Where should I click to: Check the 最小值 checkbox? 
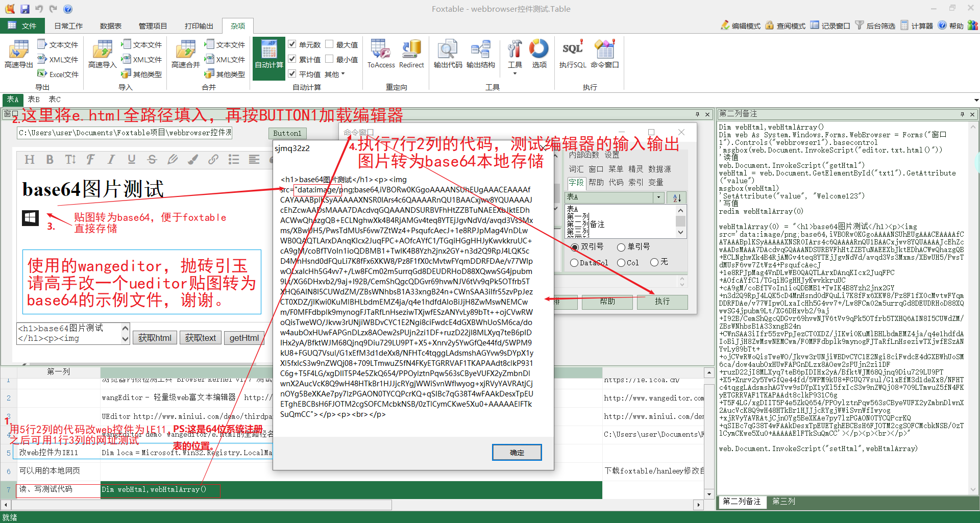[329, 59]
